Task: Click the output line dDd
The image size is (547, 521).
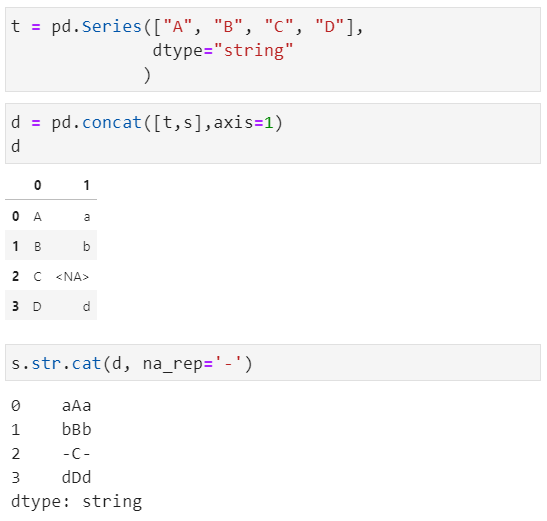Action: [x=77, y=477]
